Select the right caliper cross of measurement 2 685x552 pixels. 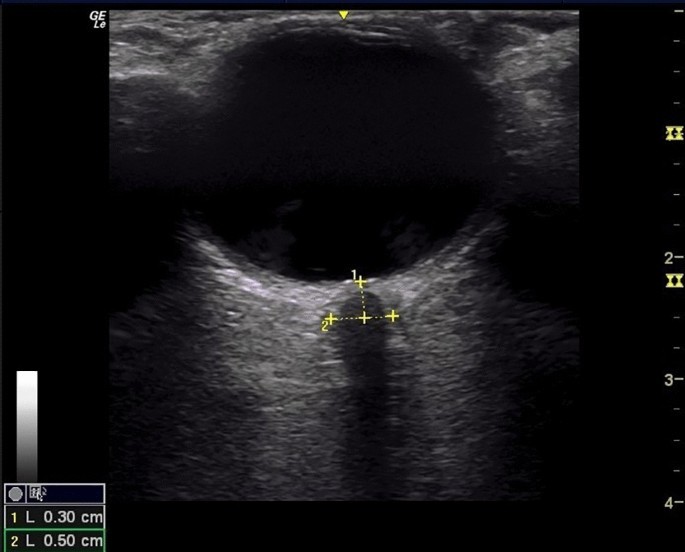[x=393, y=316]
